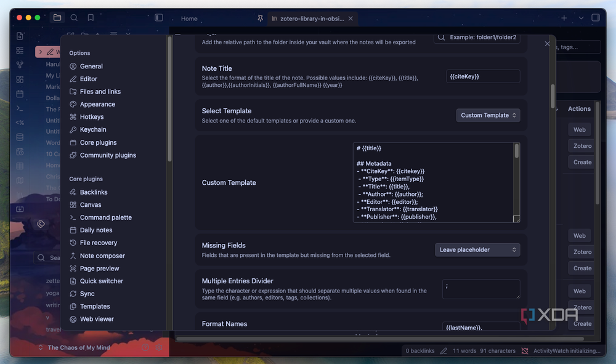616x364 pixels.
Task: Open quick switcher from the left ribbon
Action: (x=20, y=36)
